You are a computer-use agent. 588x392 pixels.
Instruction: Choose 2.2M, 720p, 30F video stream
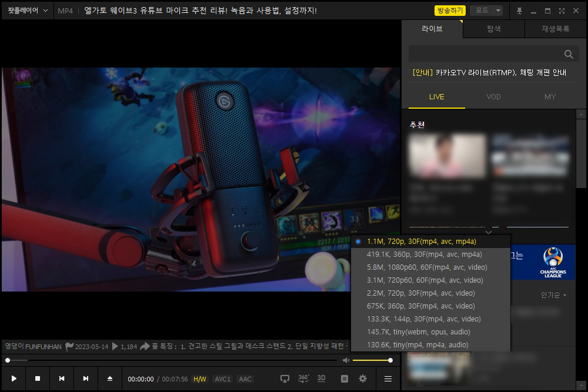tap(430, 293)
